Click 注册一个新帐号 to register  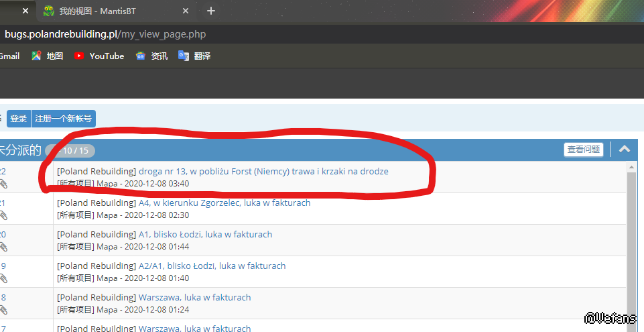(x=63, y=119)
